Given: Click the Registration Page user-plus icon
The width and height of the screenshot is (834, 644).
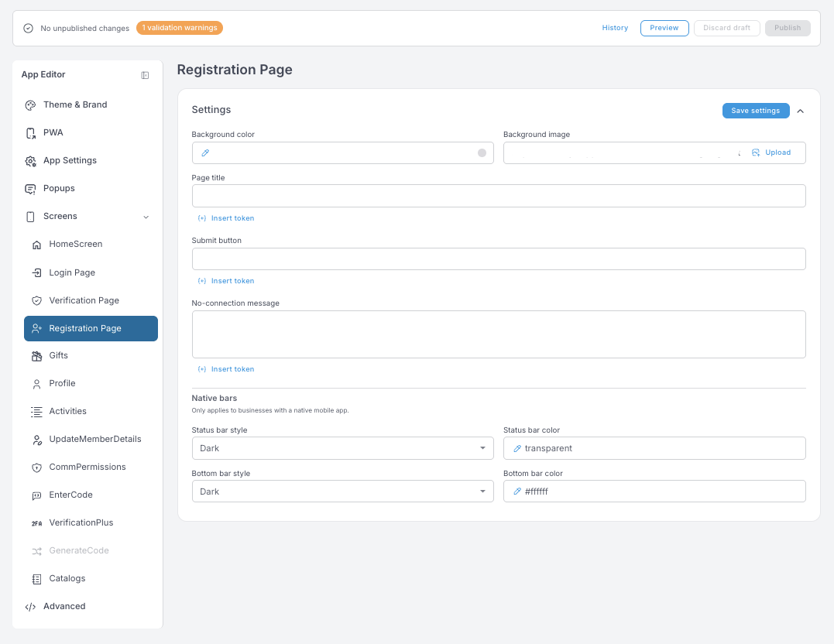Looking at the screenshot, I should (36, 329).
